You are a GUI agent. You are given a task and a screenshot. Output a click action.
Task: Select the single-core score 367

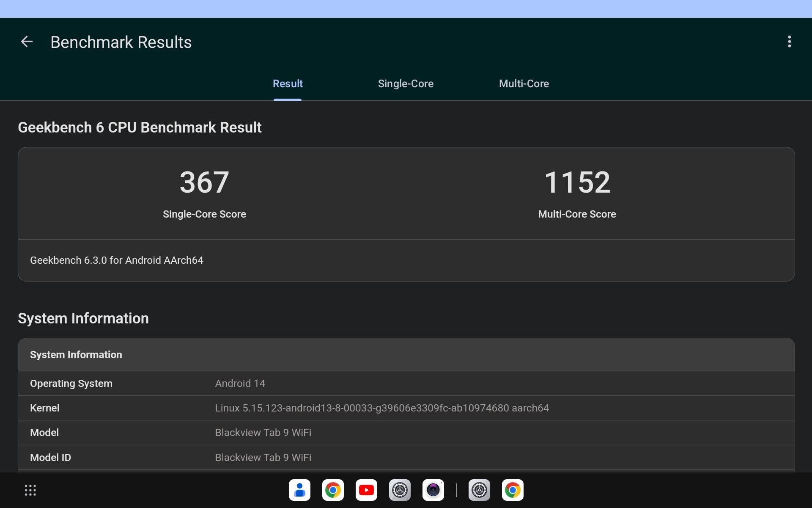(204, 182)
